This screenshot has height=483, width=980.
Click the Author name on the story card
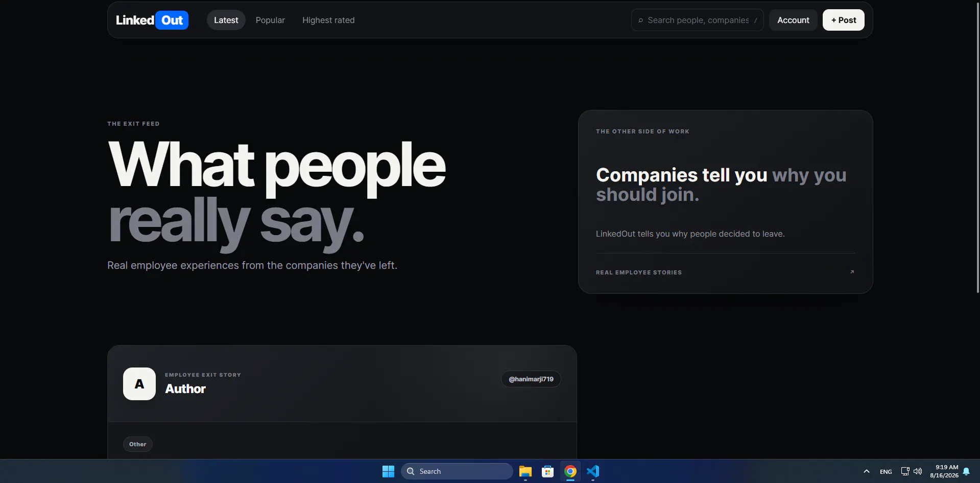point(185,389)
